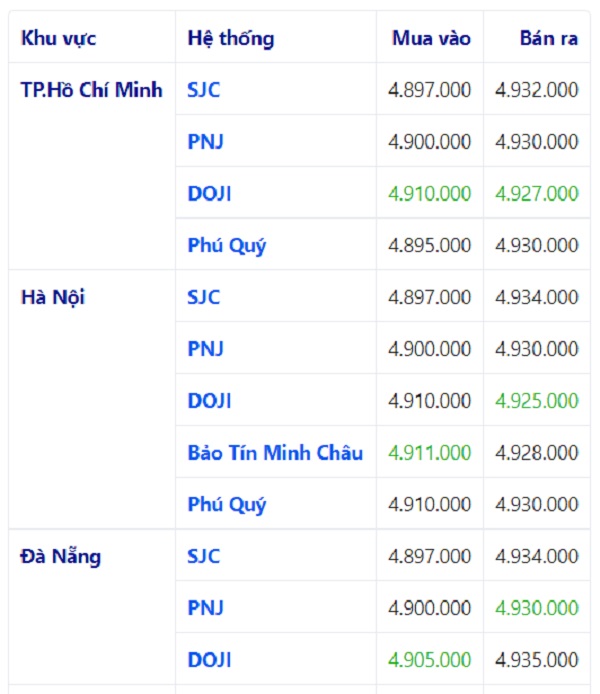The width and height of the screenshot is (600, 694).
Task: Click the Mua vào column header
Action: point(431,39)
